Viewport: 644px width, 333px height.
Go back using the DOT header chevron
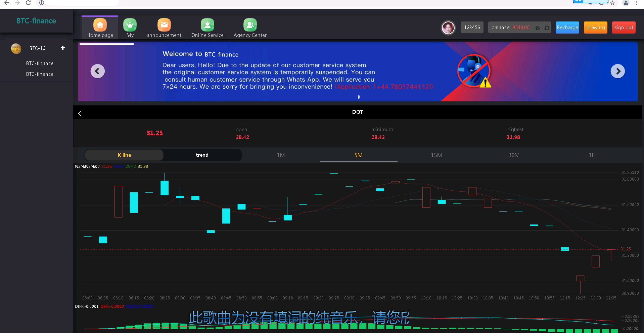click(80, 113)
